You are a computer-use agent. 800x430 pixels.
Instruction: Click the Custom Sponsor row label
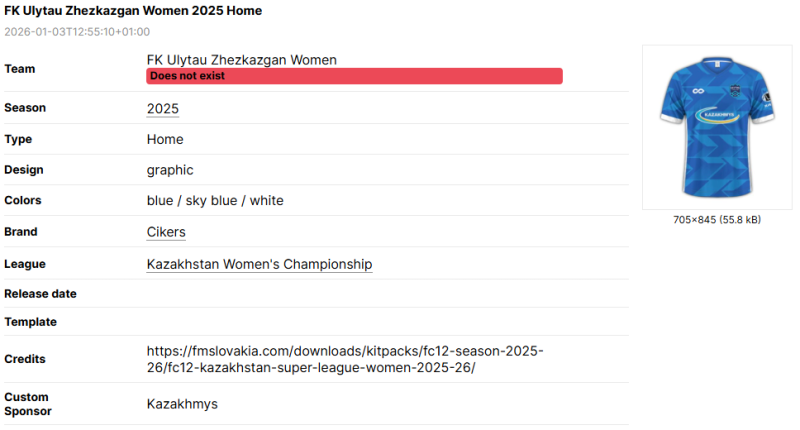[28, 404]
